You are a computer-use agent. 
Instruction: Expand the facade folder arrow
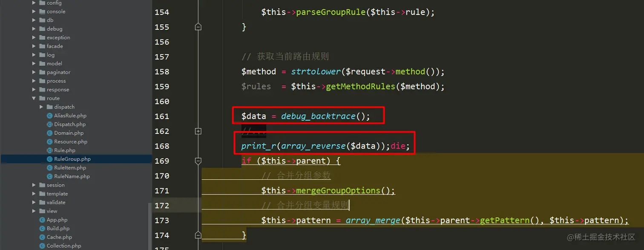tap(34, 46)
